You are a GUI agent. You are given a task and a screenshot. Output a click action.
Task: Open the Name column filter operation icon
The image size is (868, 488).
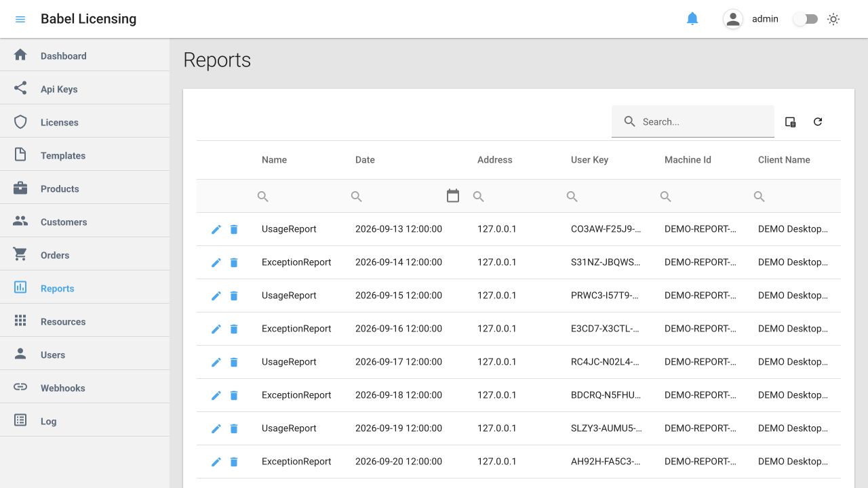[x=263, y=197]
